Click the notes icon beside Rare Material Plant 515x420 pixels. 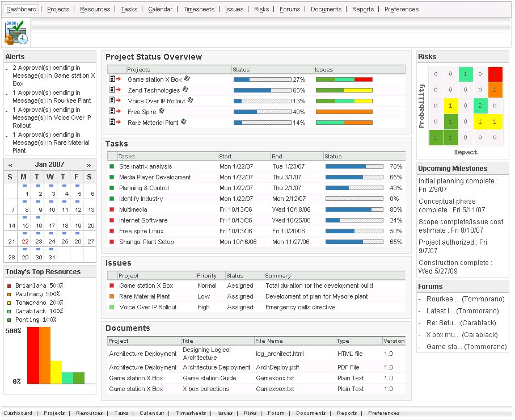coord(184,122)
